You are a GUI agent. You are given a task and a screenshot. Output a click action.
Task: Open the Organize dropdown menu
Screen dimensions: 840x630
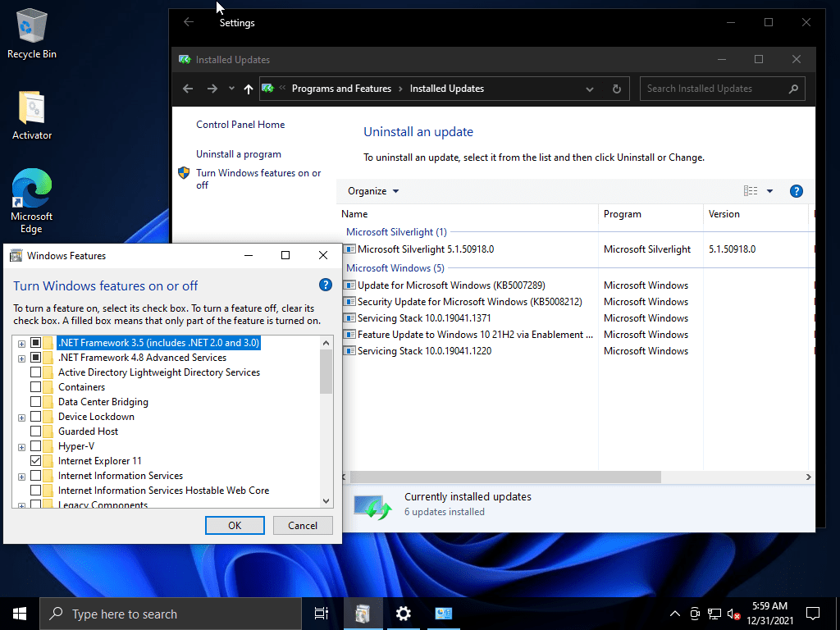(x=373, y=191)
